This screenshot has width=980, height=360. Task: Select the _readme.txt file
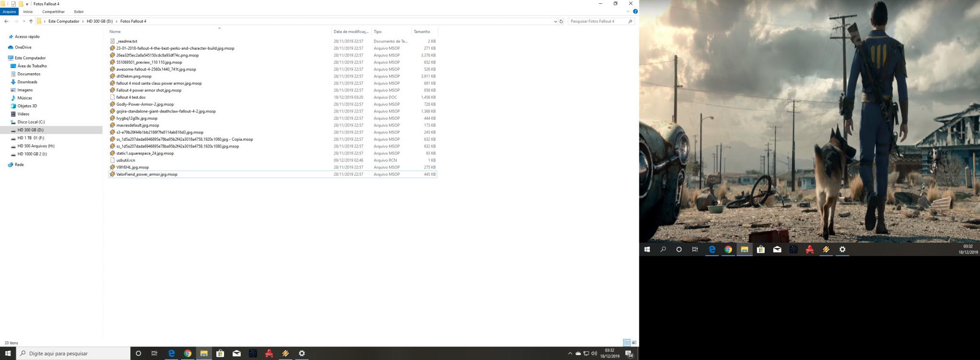[x=273, y=41]
